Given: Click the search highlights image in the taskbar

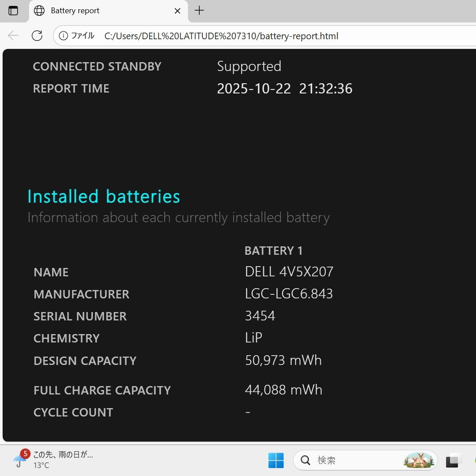Looking at the screenshot, I should click(419, 460).
